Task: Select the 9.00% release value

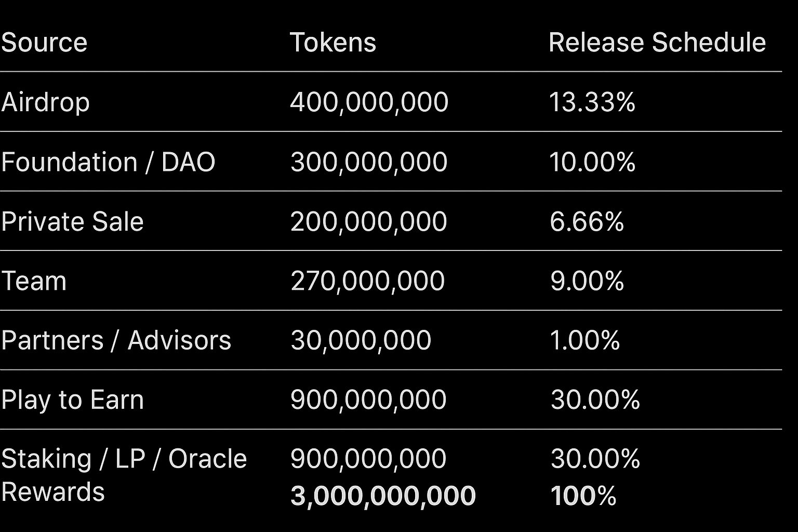Action: 587,281
